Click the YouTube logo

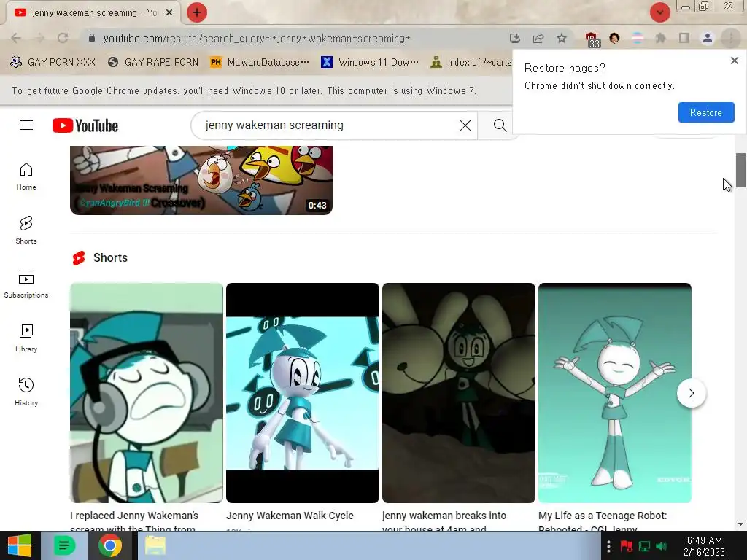(85, 125)
